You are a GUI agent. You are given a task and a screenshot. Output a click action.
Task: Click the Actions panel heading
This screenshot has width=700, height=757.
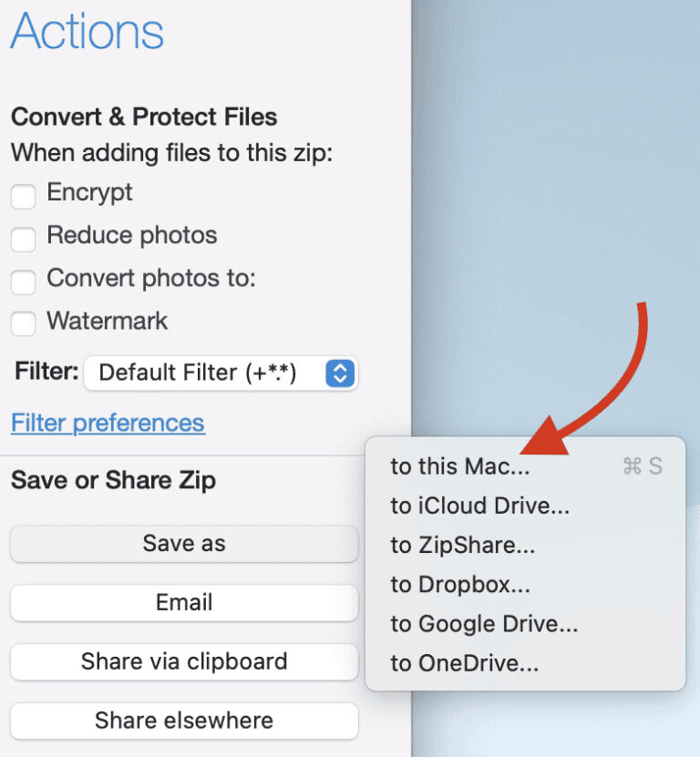click(x=87, y=32)
